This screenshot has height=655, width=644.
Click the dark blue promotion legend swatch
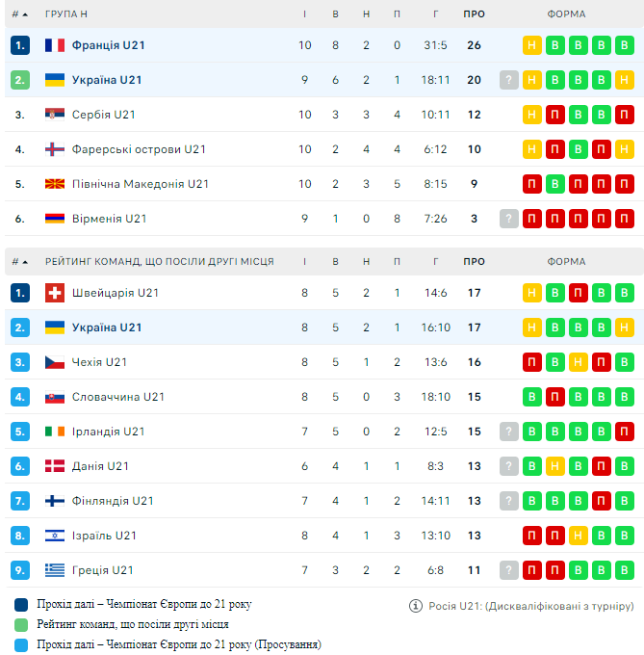click(21, 605)
